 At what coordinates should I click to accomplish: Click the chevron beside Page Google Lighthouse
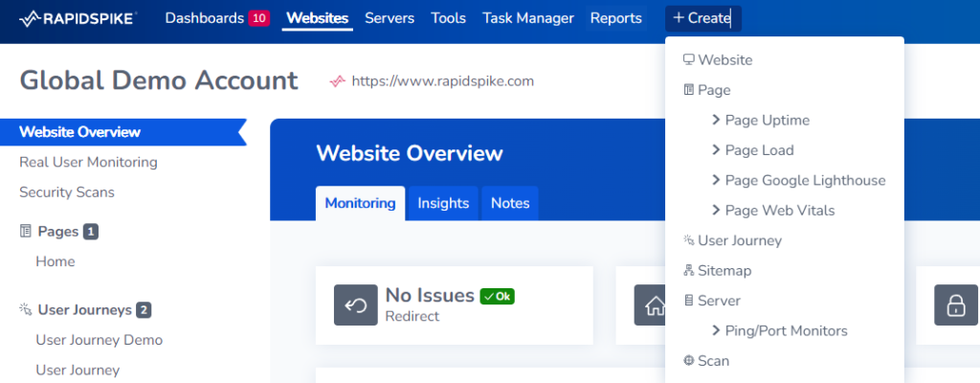click(x=716, y=180)
